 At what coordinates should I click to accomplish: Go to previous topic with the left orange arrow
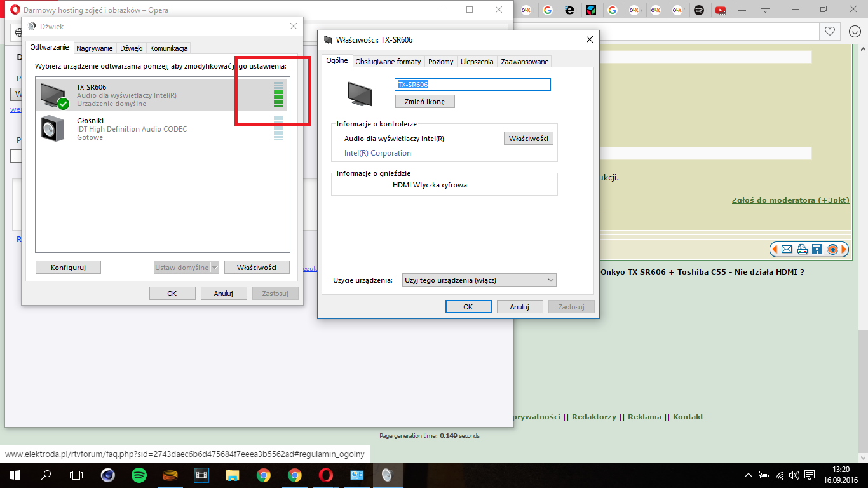tap(775, 249)
